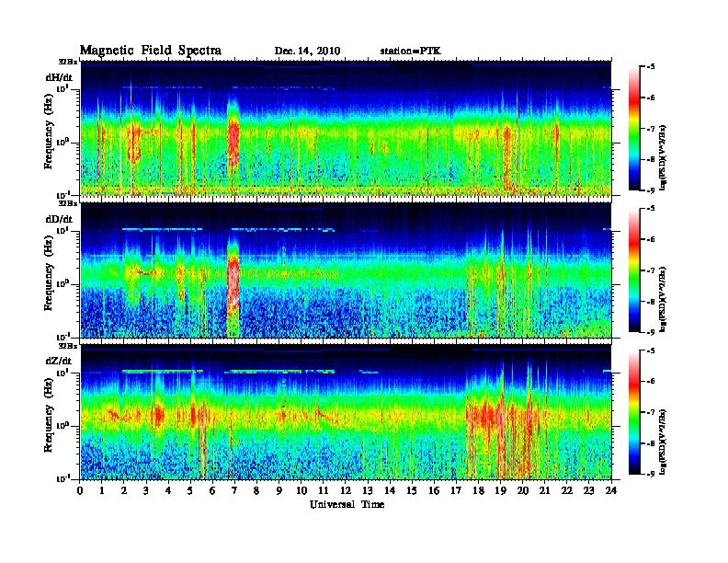
Task: Click the hour 13 tick label on time axis
Action: pos(368,491)
